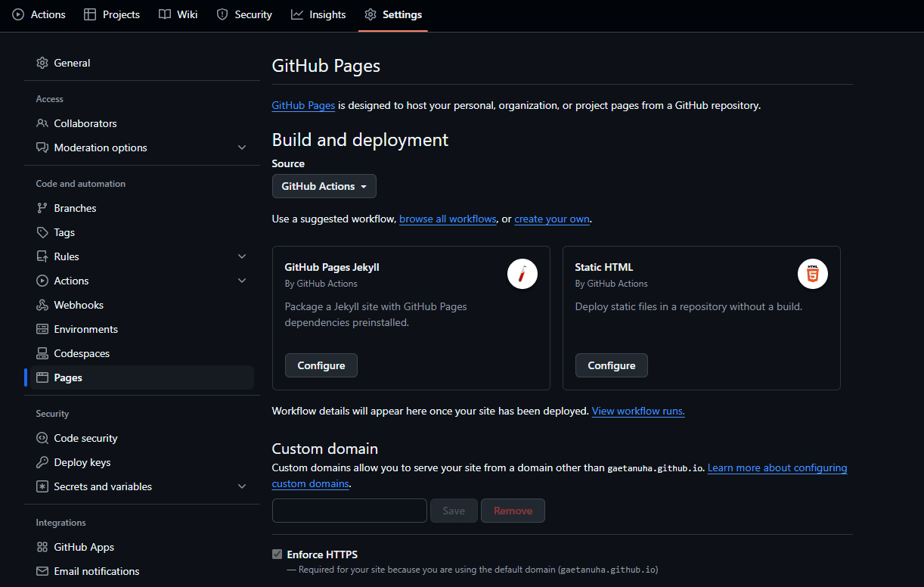The width and height of the screenshot is (924, 587).
Task: Expand the Moderation options section chevron
Action: pos(242,148)
